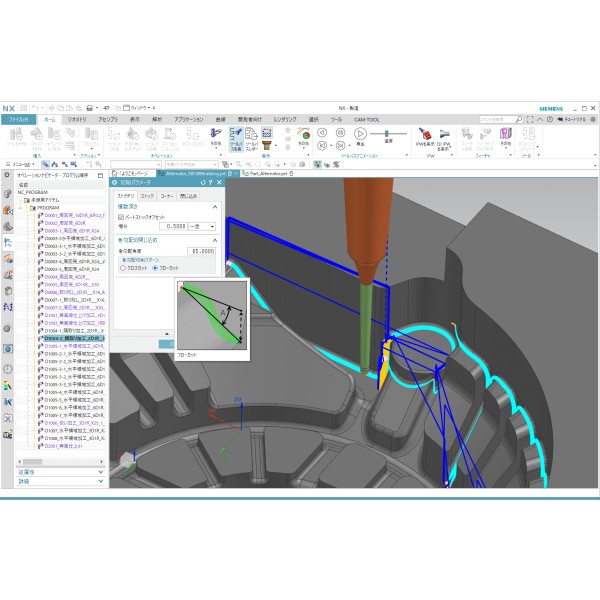Click the dialog's more/less triangle at bottom
Screen dimensions: 600x600
pyautogui.click(x=167, y=334)
